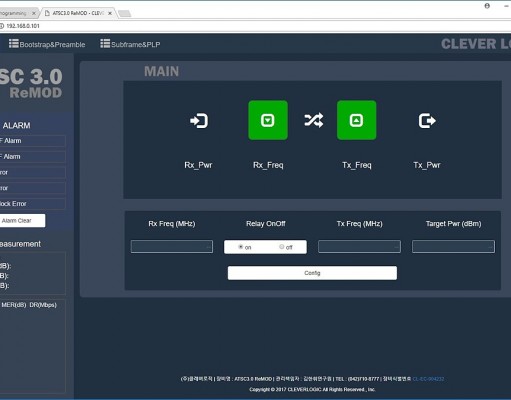Click the browser profile icon
Image resolution: width=511 pixels, height=400 pixels.
[x=487, y=6]
